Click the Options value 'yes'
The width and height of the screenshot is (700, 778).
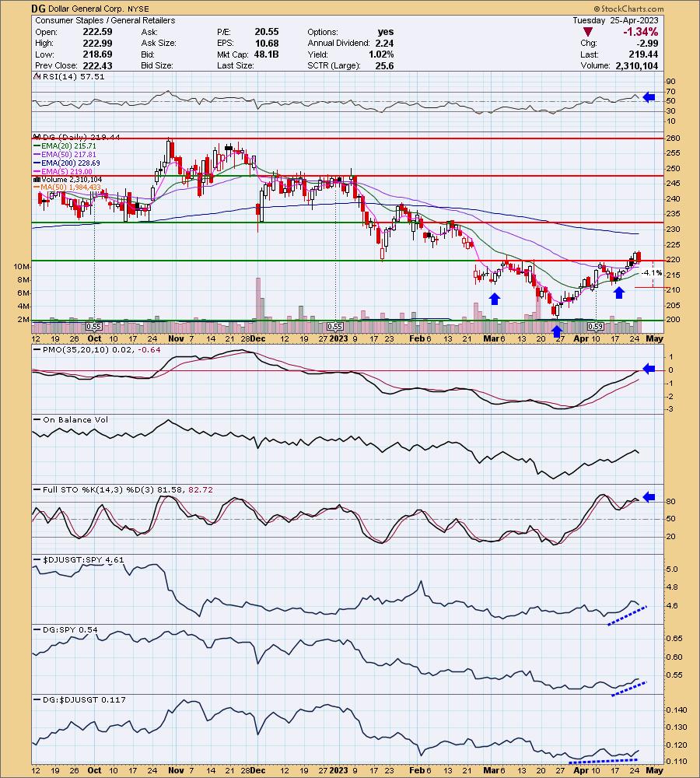386,32
